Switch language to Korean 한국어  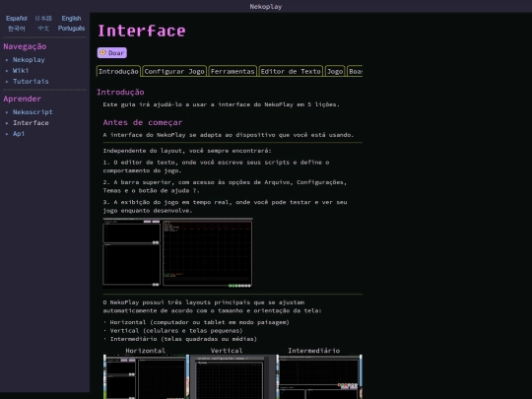click(17, 29)
